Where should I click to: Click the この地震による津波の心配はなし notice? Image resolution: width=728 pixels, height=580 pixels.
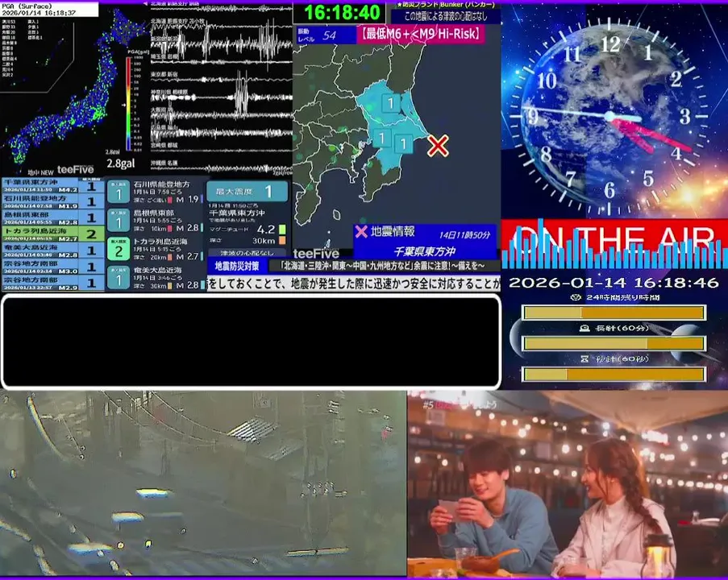[446, 17]
